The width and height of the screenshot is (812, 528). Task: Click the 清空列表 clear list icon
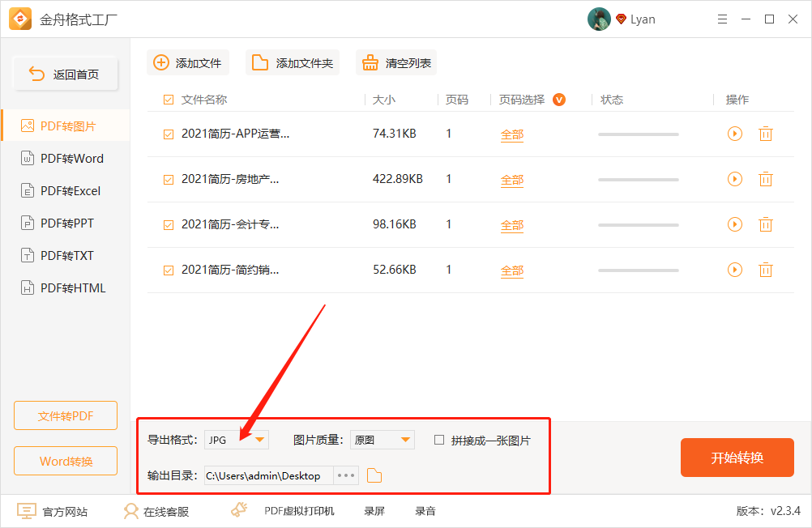point(370,62)
